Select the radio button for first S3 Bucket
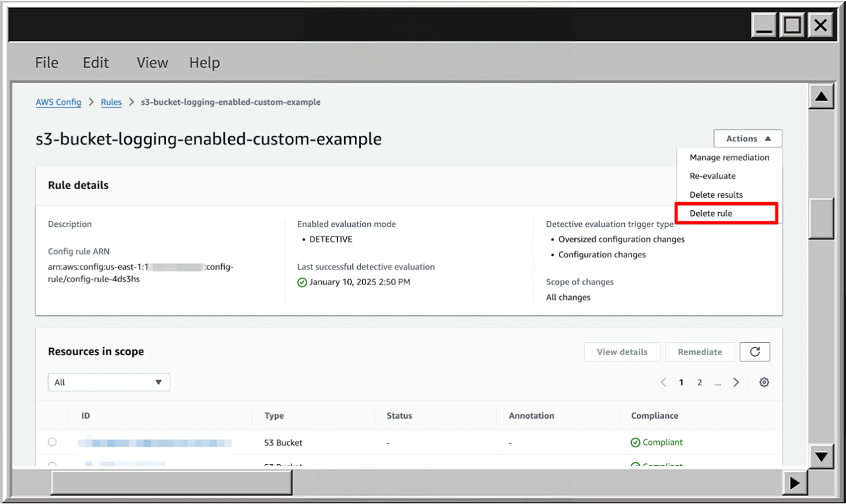The width and height of the screenshot is (846, 504). 52,442
